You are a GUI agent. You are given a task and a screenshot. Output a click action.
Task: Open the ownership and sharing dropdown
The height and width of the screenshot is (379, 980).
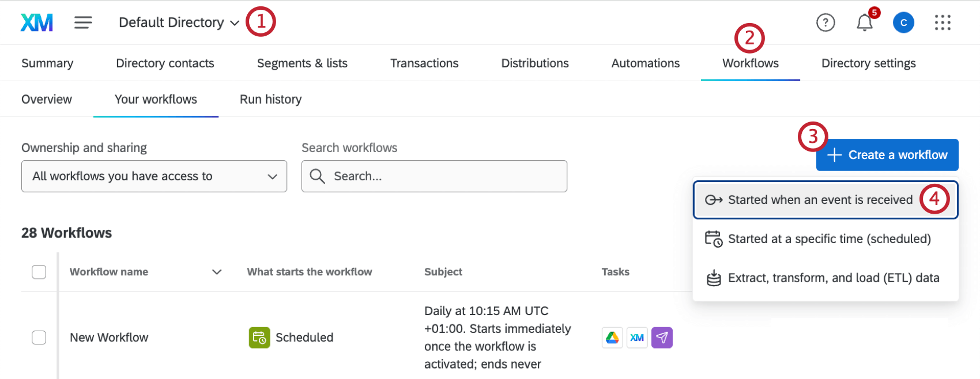(154, 176)
